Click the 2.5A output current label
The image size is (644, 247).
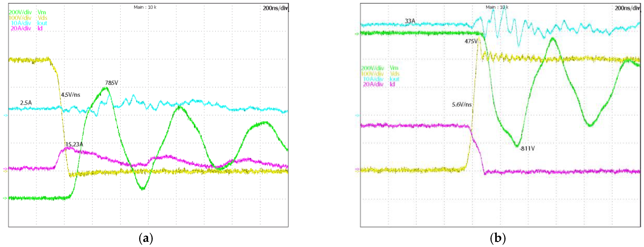coord(26,103)
